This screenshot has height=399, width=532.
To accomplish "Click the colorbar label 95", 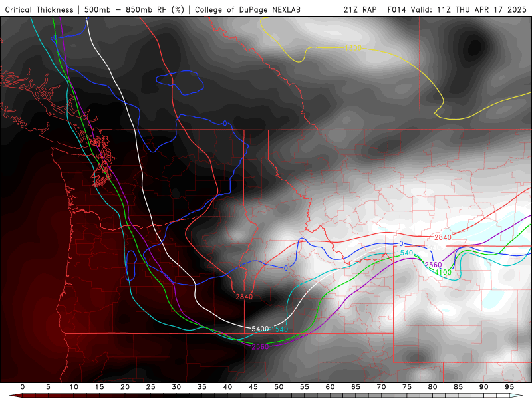I will 509,387.
